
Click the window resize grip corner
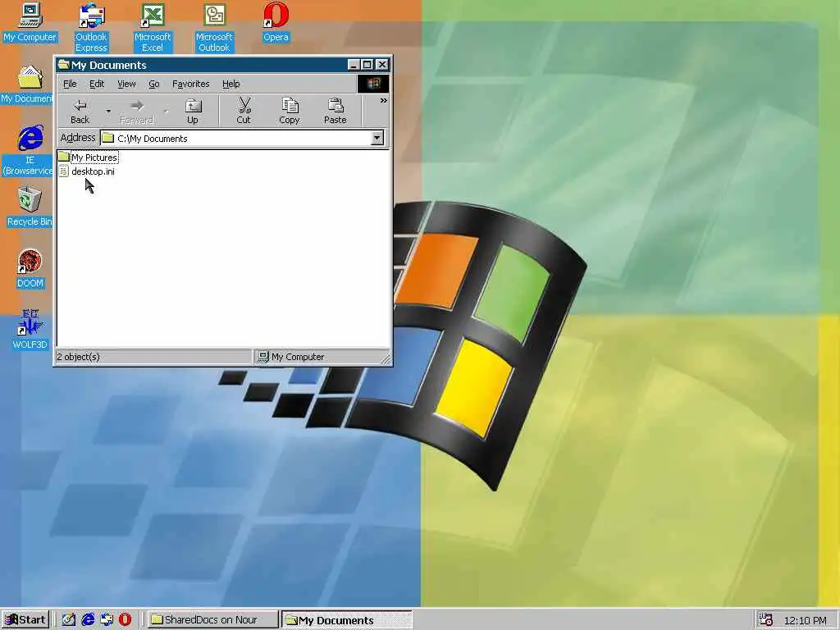pos(386,359)
